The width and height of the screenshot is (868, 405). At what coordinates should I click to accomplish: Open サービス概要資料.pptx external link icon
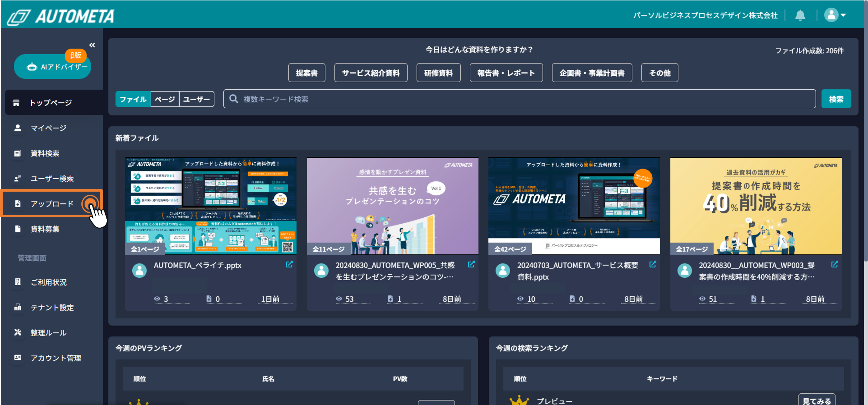pos(653,264)
